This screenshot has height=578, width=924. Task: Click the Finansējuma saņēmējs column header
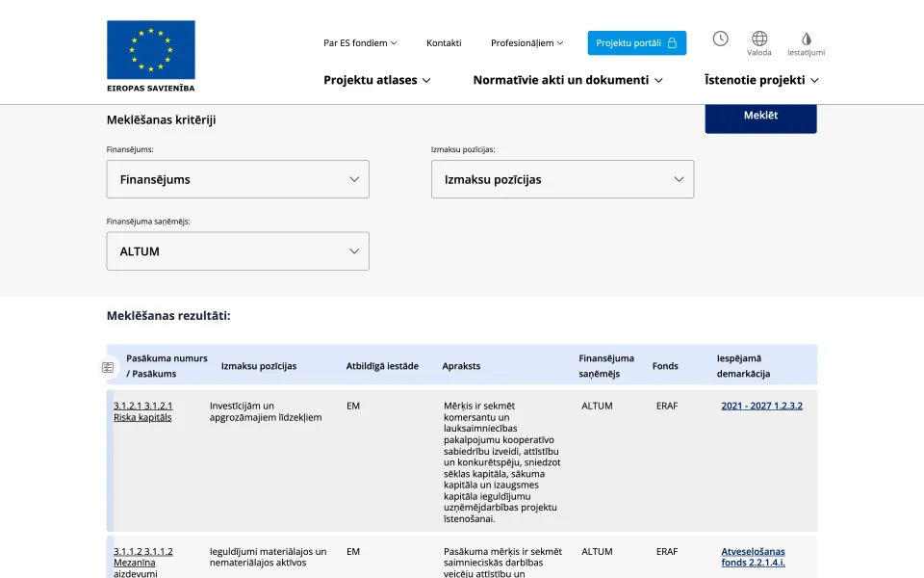(x=605, y=366)
